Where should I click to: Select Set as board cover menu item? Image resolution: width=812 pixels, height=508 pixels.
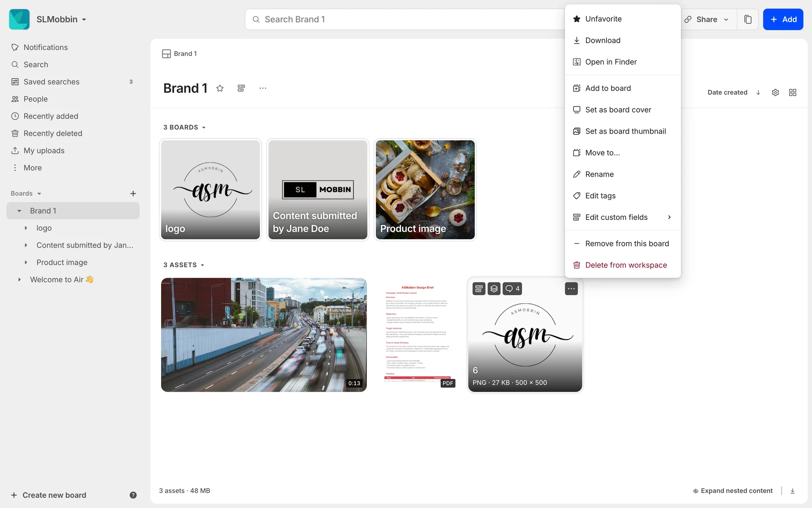tap(618, 110)
